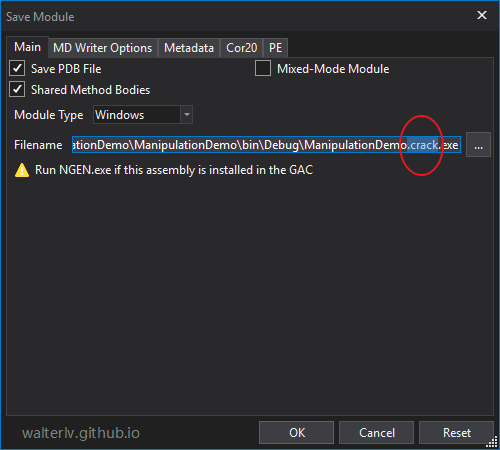Click the Module Type dropdown arrow
Screen dimensions: 500x450
pyautogui.click(x=187, y=115)
